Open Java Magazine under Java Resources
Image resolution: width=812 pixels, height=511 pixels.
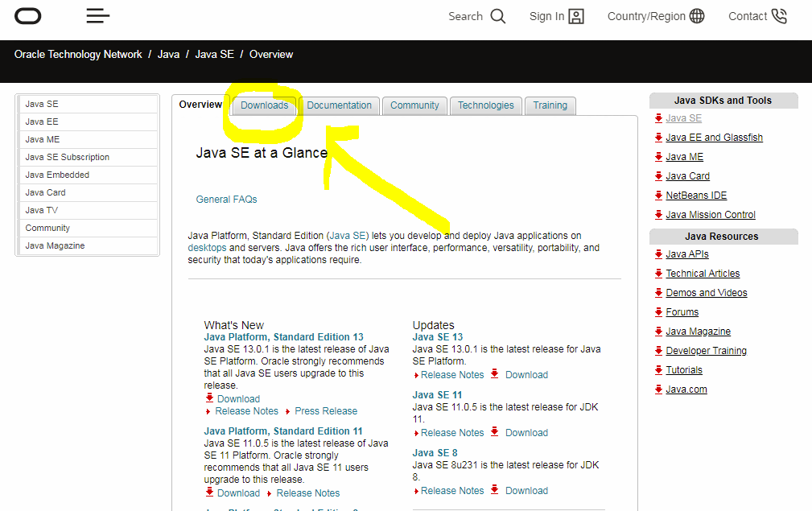pyautogui.click(x=698, y=332)
